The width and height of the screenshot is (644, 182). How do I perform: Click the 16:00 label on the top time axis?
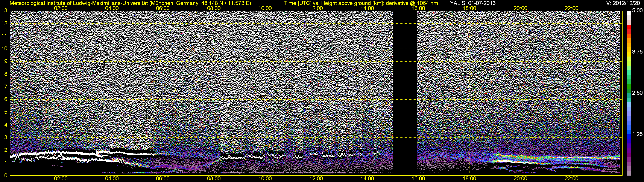pos(418,8)
